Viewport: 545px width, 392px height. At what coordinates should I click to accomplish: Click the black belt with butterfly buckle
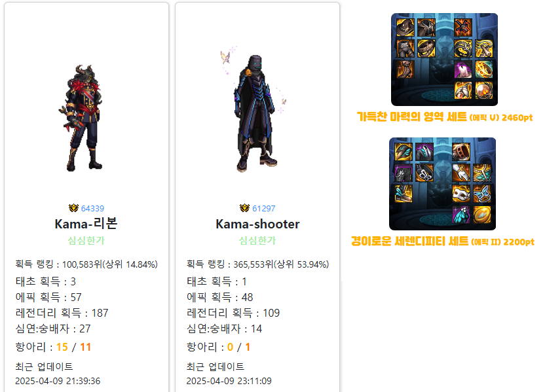pos(424,173)
